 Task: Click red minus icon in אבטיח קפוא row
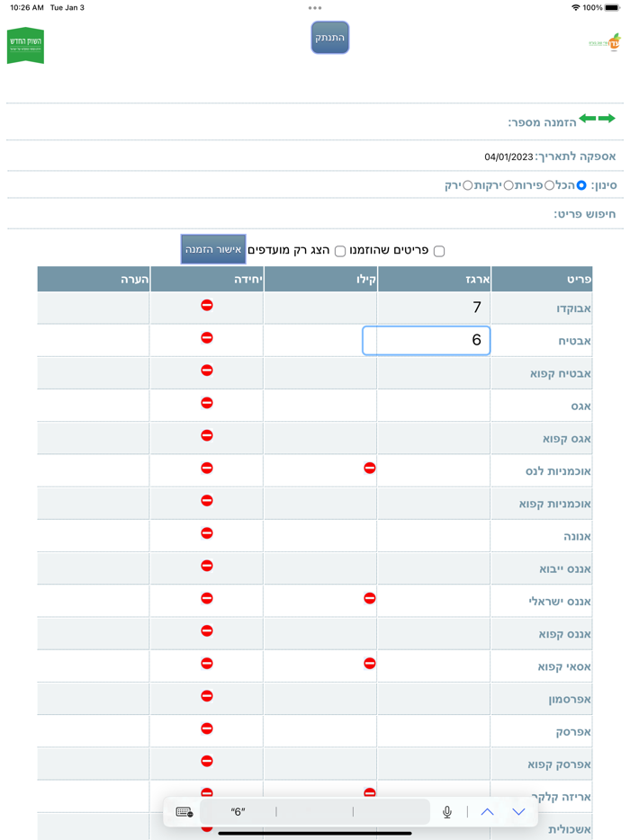[207, 371]
